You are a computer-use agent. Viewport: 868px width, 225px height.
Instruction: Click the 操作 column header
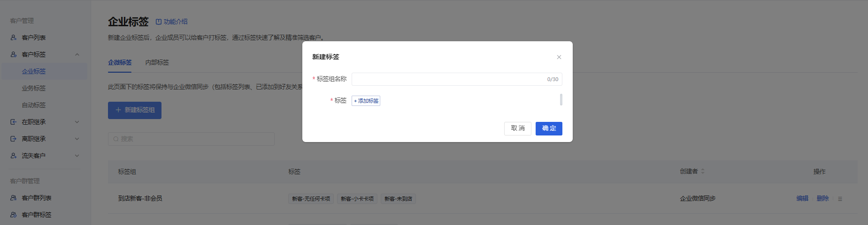point(819,172)
